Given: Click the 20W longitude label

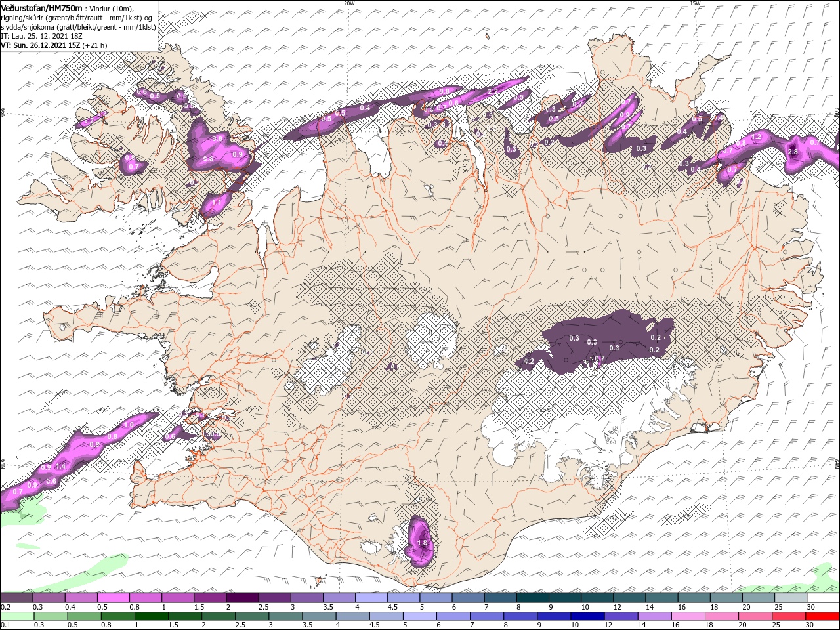Looking at the screenshot, I should tap(349, 3).
